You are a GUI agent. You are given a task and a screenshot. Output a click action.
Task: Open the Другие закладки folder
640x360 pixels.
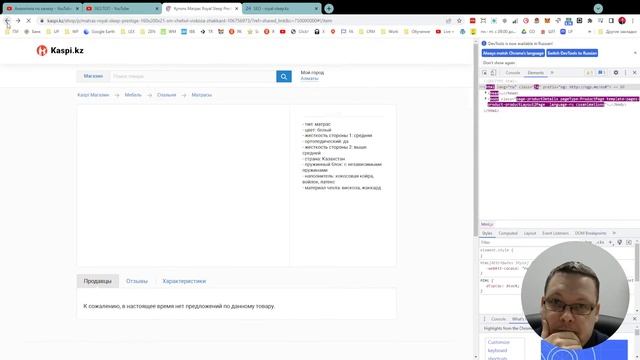coord(617,31)
